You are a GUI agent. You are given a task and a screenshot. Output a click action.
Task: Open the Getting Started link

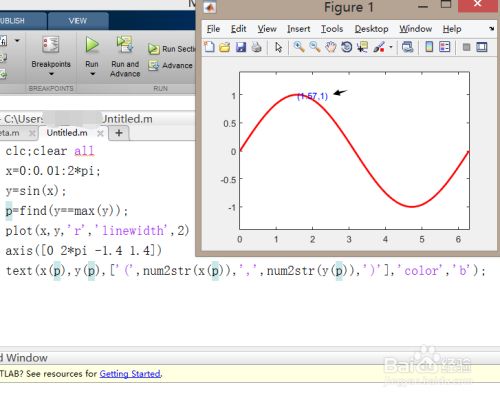(x=130, y=374)
